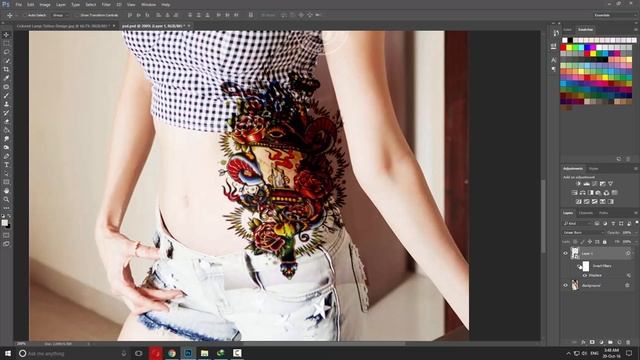Open Chrome from the Windows taskbar
640x360 pixels.
(x=172, y=353)
